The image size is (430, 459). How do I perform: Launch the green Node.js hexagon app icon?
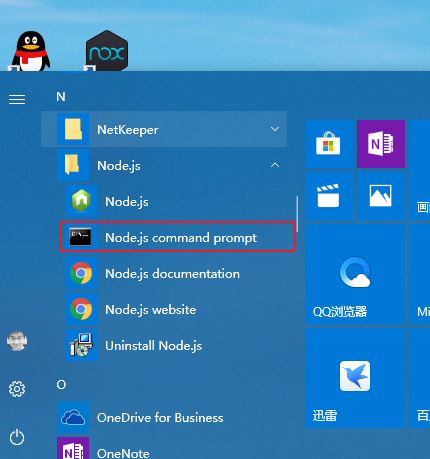pos(81,201)
